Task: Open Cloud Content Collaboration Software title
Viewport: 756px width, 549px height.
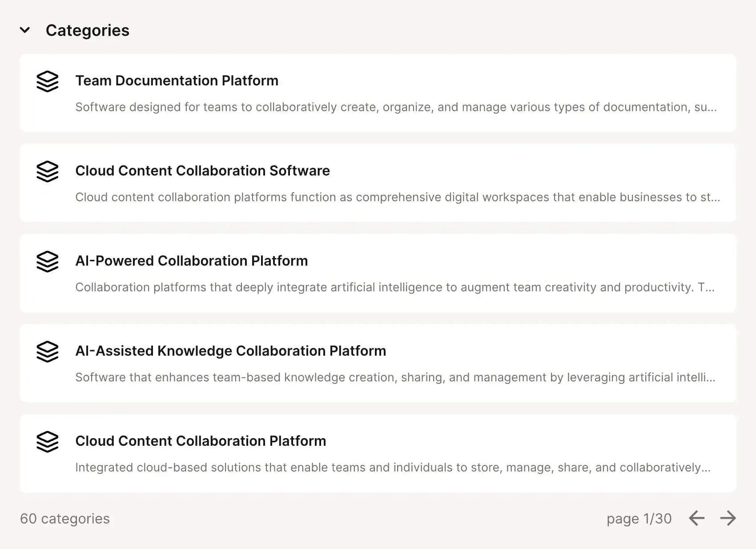Action: pyautogui.click(x=202, y=171)
